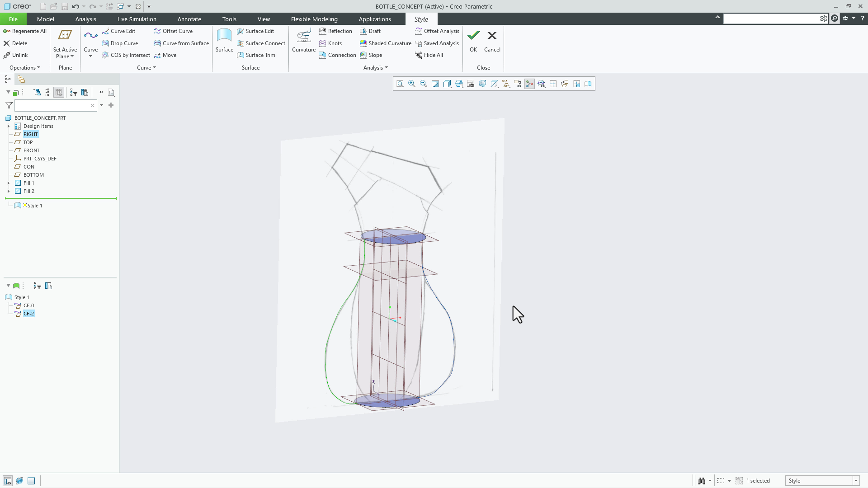Viewport: 868px width, 488px height.
Task: Open the File menu
Action: 13,19
